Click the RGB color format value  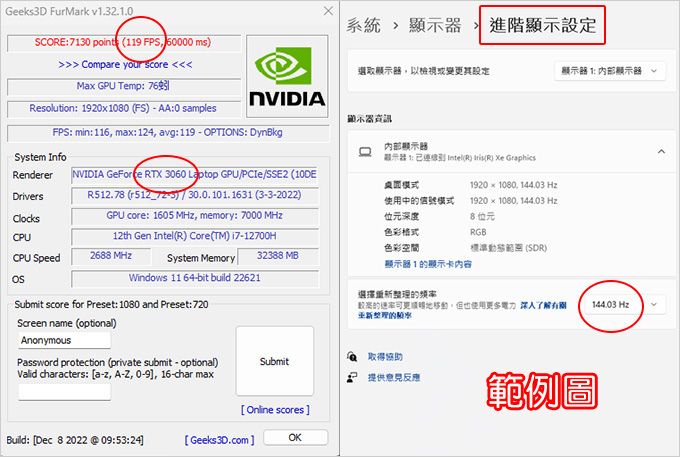click(x=478, y=232)
